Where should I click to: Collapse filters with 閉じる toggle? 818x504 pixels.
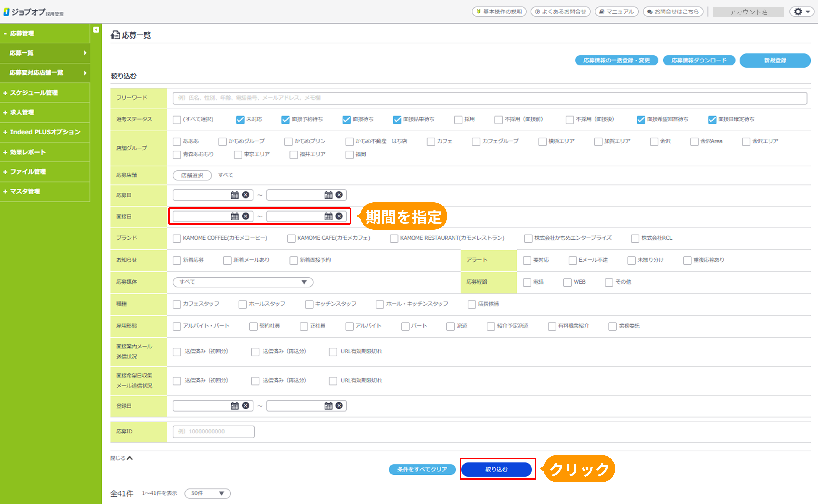tap(121, 458)
